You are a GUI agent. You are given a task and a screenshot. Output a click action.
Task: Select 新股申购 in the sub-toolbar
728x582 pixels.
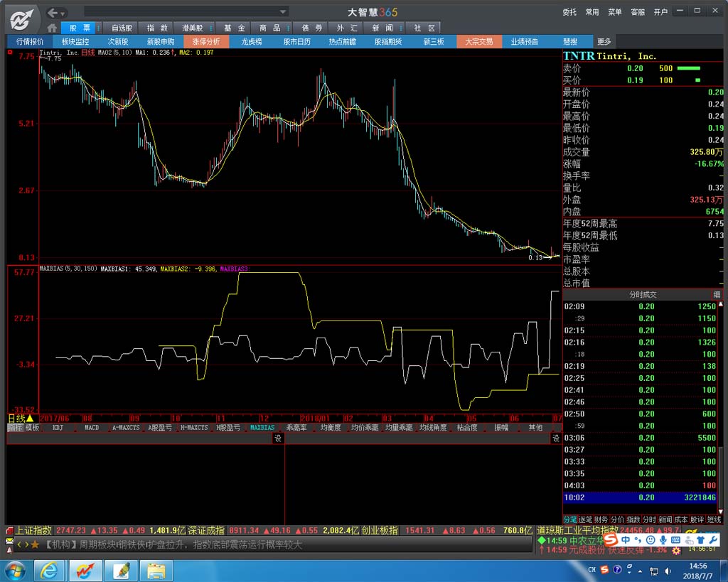pyautogui.click(x=161, y=42)
